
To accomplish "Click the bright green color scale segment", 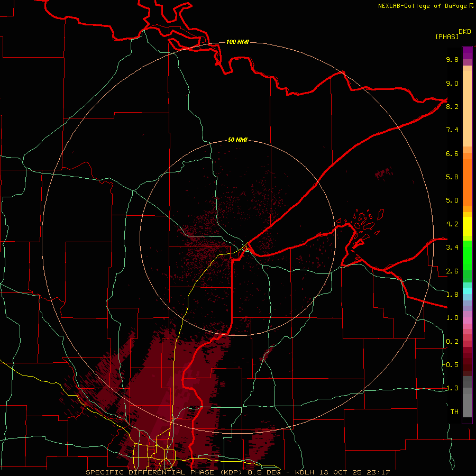I will click(467, 255).
